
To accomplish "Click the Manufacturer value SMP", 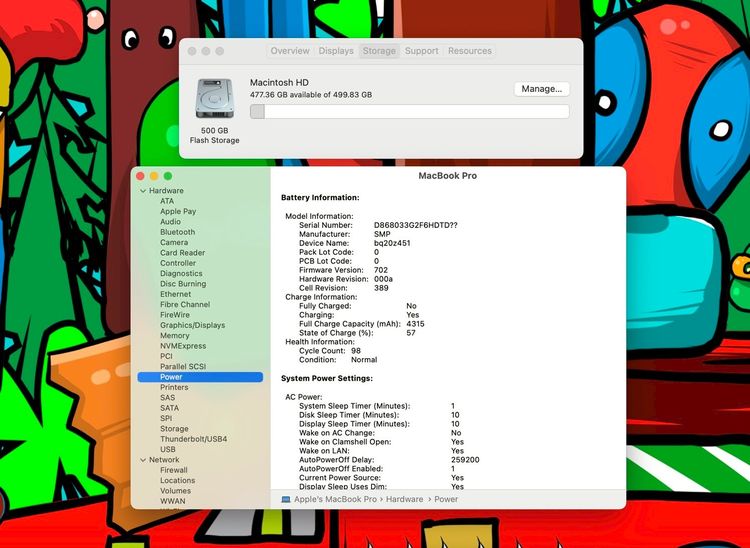I will pyautogui.click(x=382, y=234).
